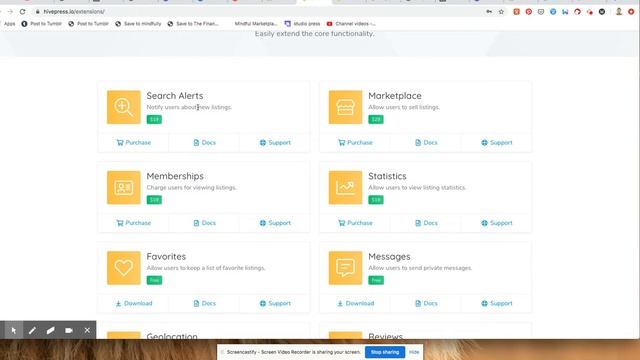The width and height of the screenshot is (640, 360).
Task: Open the browser profile avatar
Action: [x=619, y=12]
